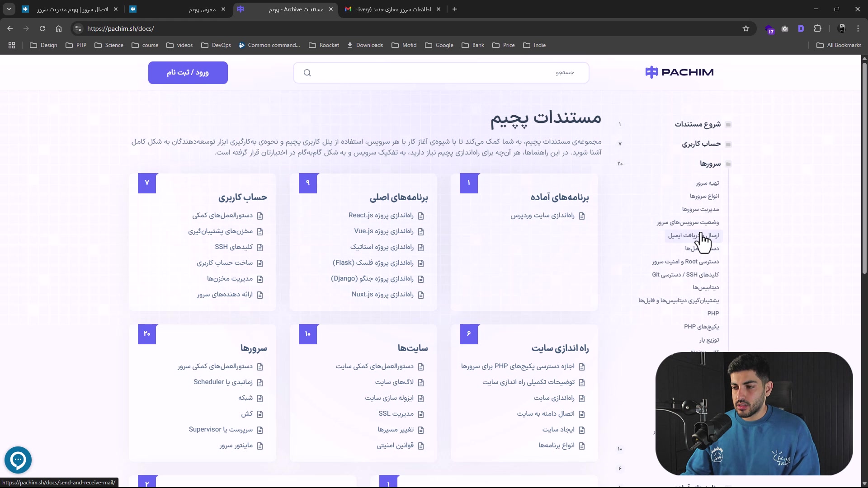Open the tab search dropdown arrow
Image resolution: width=868 pixels, height=488 pixels.
click(x=9, y=9)
